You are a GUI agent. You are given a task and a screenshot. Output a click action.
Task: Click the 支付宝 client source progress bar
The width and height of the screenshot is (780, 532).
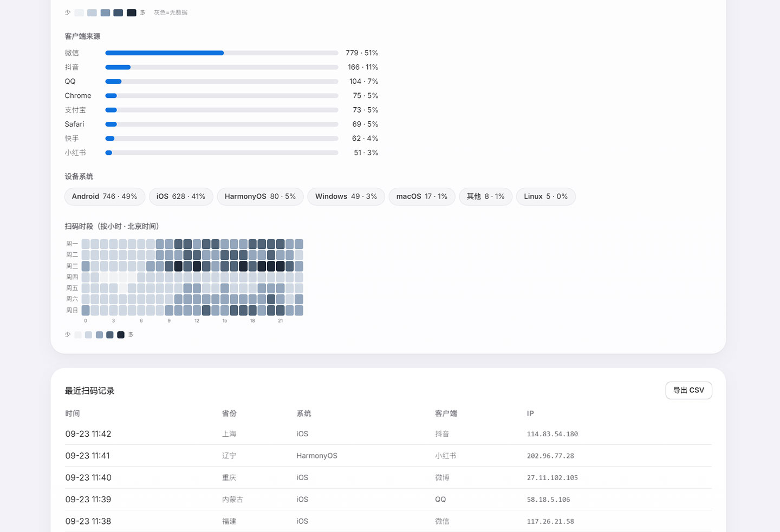point(222,110)
